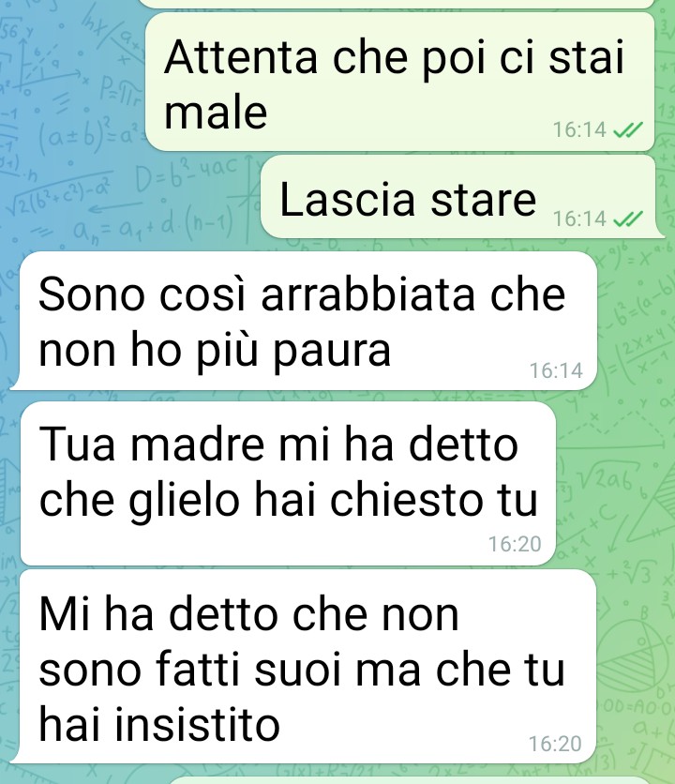Click the word 'male' in the first message
The height and width of the screenshot is (784, 675).
click(x=216, y=112)
